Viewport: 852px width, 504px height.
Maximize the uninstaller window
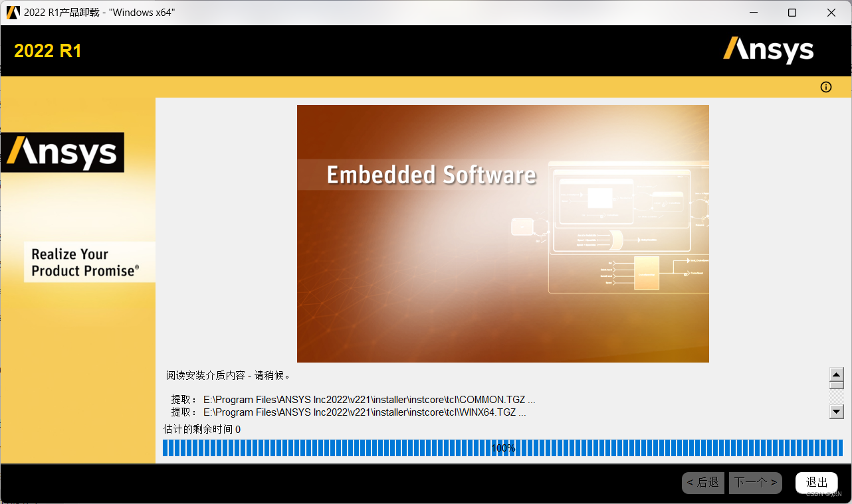pyautogui.click(x=792, y=13)
